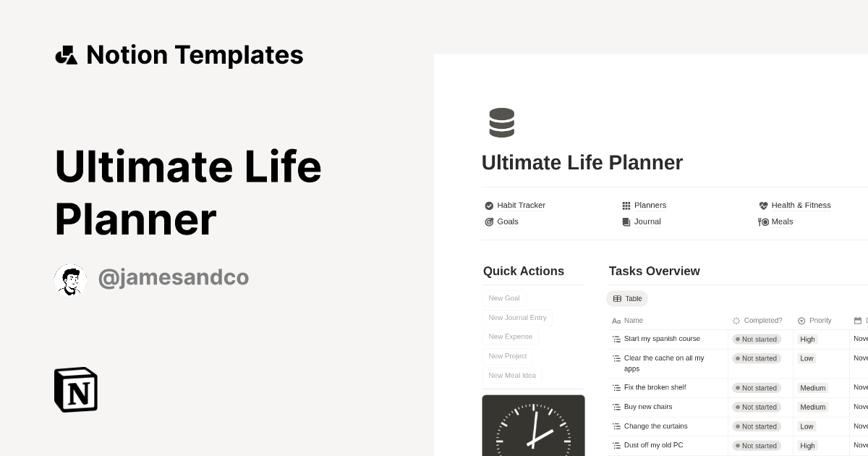Click the Goals target icon
The height and width of the screenshot is (456, 868).
pos(489,221)
